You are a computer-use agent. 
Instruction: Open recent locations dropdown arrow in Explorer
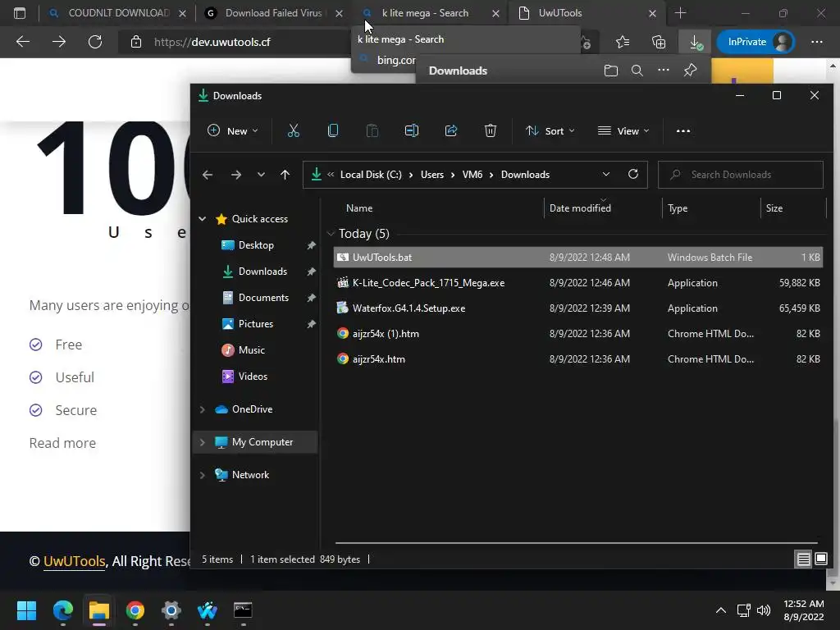coord(261,175)
